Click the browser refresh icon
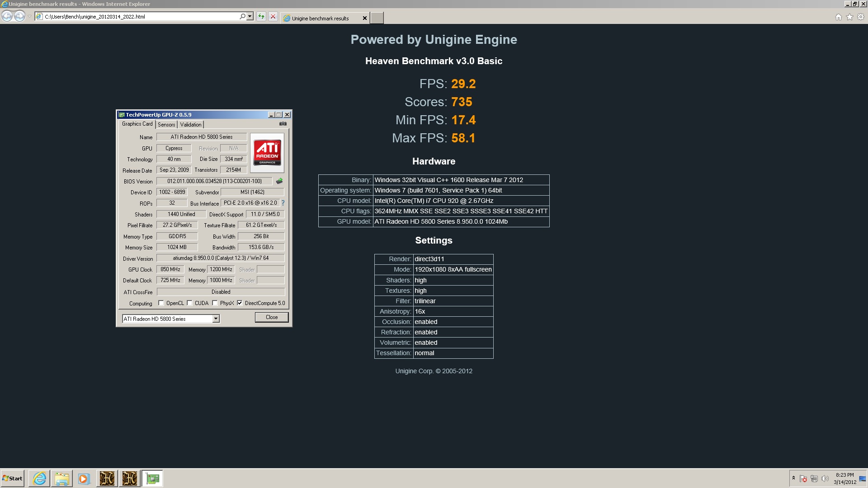868x488 pixels. tap(261, 17)
